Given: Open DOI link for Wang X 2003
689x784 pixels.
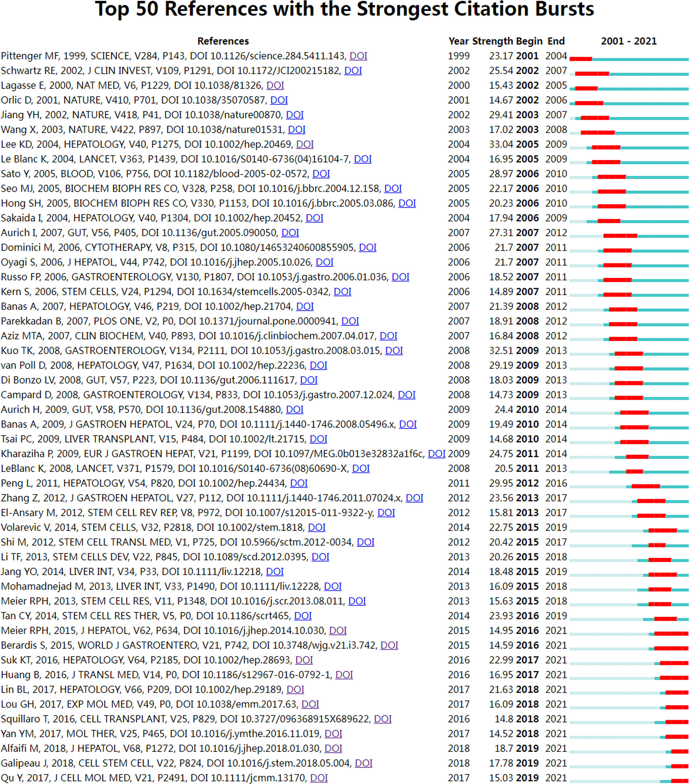Looking at the screenshot, I should point(296,130).
